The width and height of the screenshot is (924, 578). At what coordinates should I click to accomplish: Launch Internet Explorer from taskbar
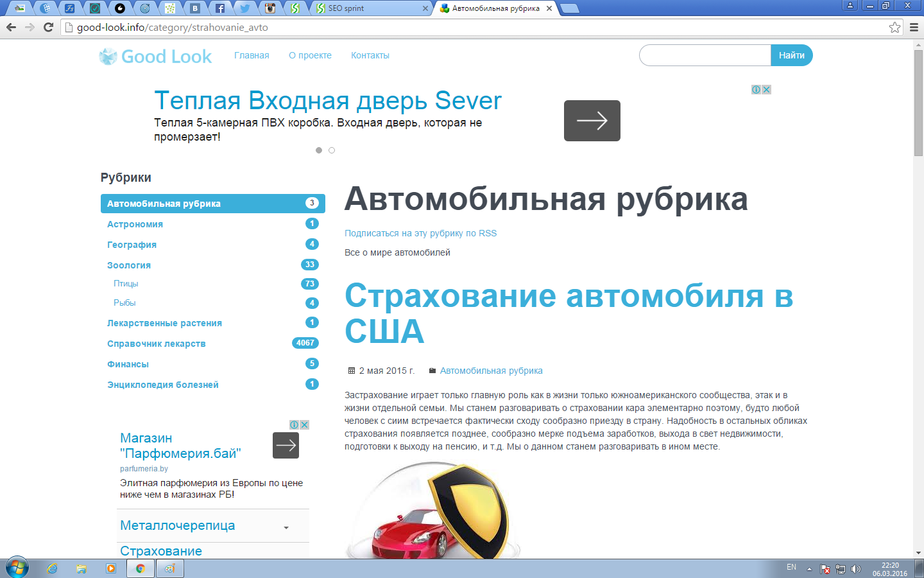point(52,568)
